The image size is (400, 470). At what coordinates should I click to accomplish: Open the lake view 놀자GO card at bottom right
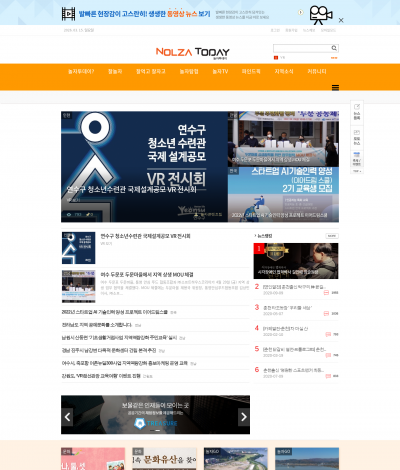tap(307, 459)
